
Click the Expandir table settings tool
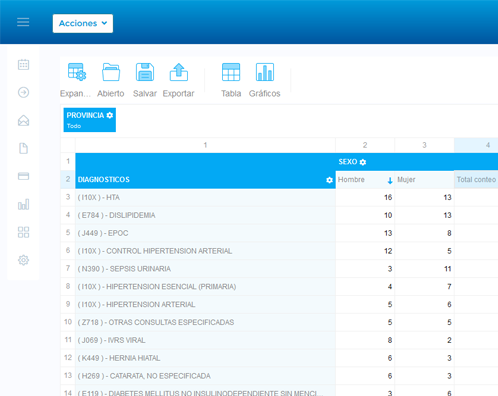(76, 80)
